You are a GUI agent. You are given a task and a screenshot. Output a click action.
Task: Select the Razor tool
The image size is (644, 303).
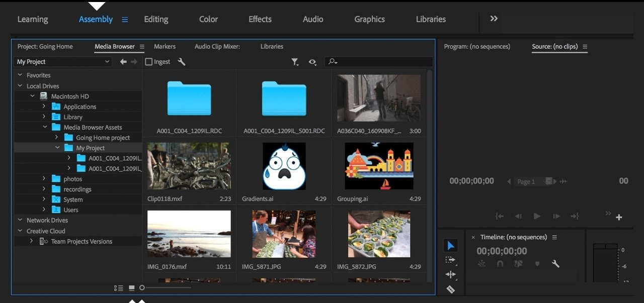(450, 289)
